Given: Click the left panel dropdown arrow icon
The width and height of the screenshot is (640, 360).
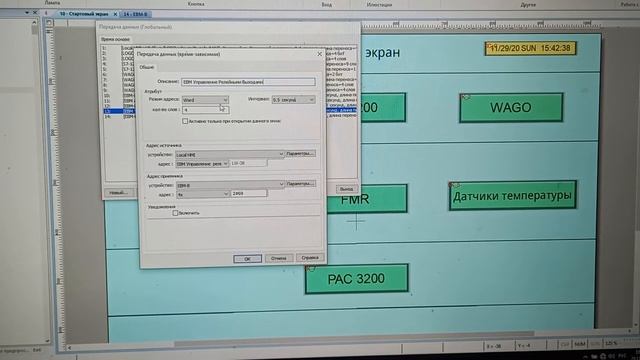Looking at the screenshot, I should [x=27, y=13].
